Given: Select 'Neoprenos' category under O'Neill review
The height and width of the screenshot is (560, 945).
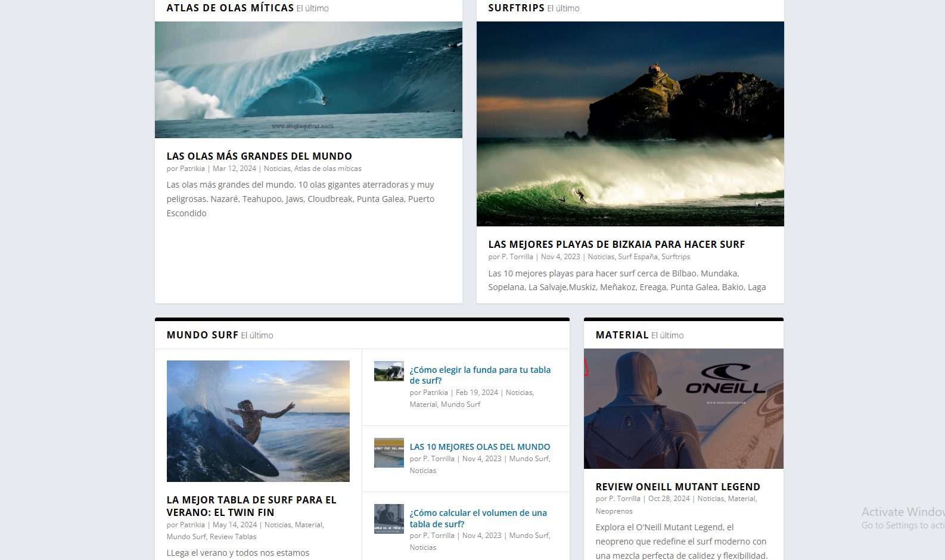Looking at the screenshot, I should (x=614, y=511).
